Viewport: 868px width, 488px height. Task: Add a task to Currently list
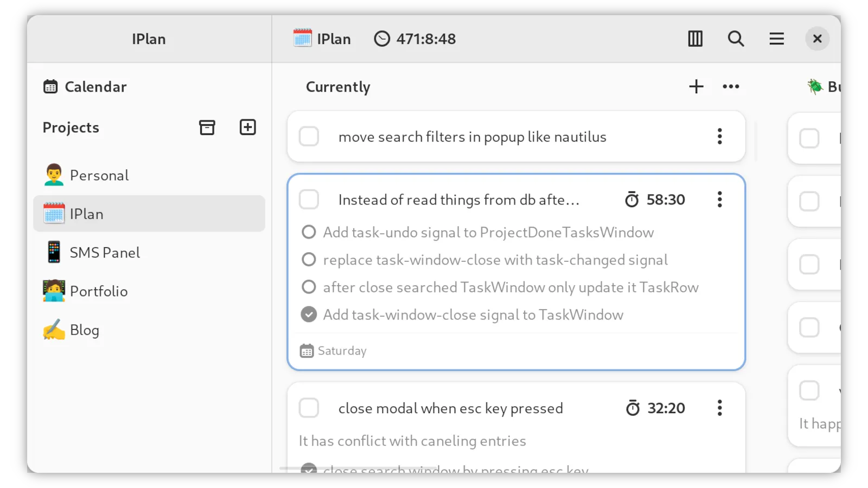coord(696,87)
